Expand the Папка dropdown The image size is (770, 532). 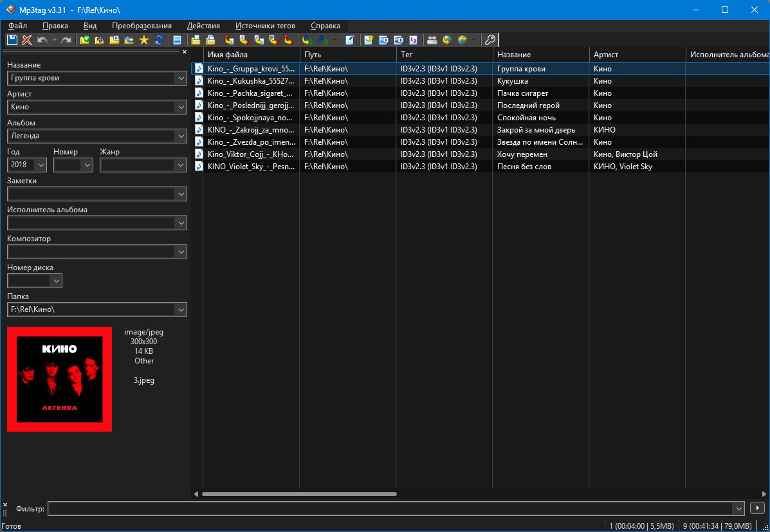coord(181,310)
